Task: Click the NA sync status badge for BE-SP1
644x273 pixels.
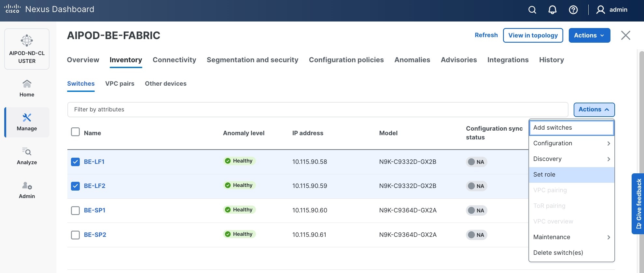Action: [x=476, y=210]
